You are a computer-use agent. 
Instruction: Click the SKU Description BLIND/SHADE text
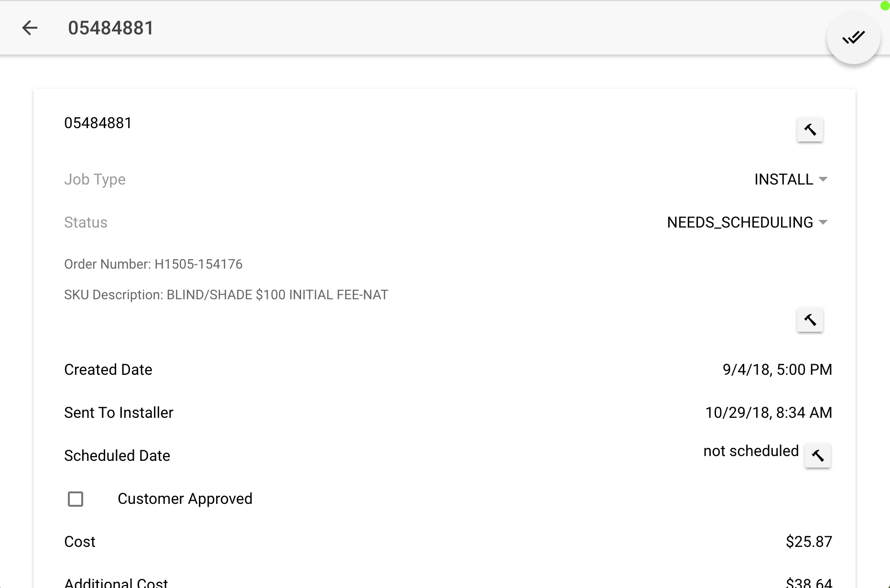(226, 295)
